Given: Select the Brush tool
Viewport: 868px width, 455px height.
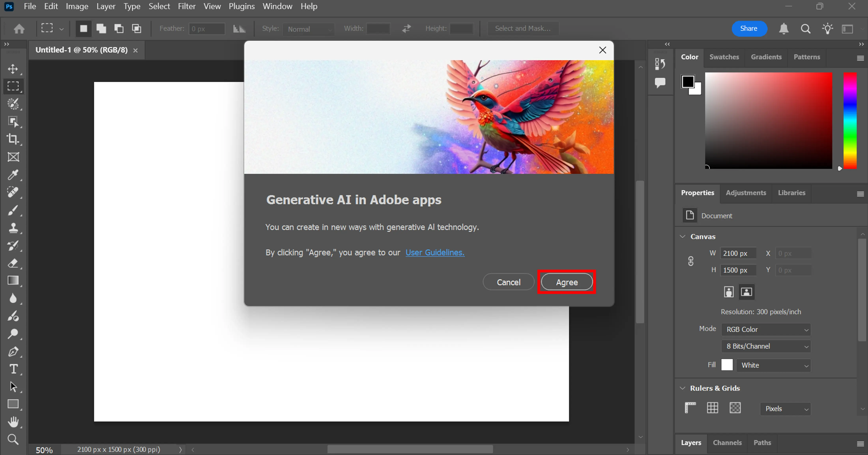Looking at the screenshot, I should (x=13, y=210).
